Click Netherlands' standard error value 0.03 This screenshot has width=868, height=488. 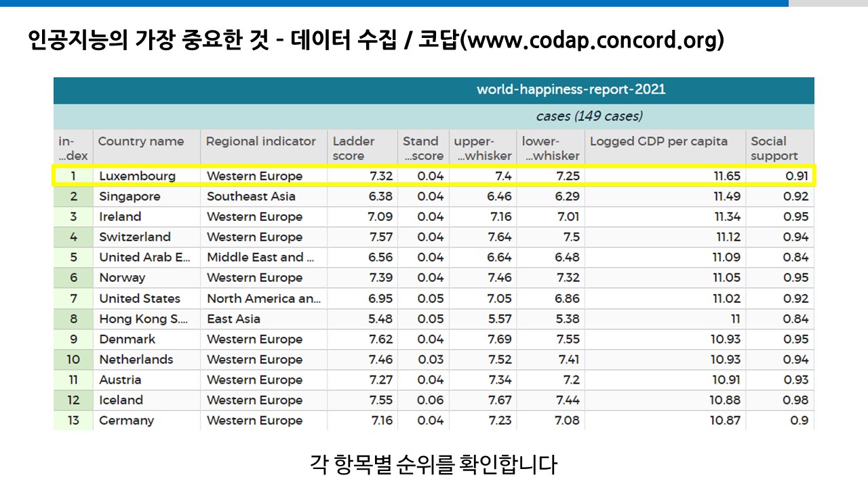[x=423, y=360]
